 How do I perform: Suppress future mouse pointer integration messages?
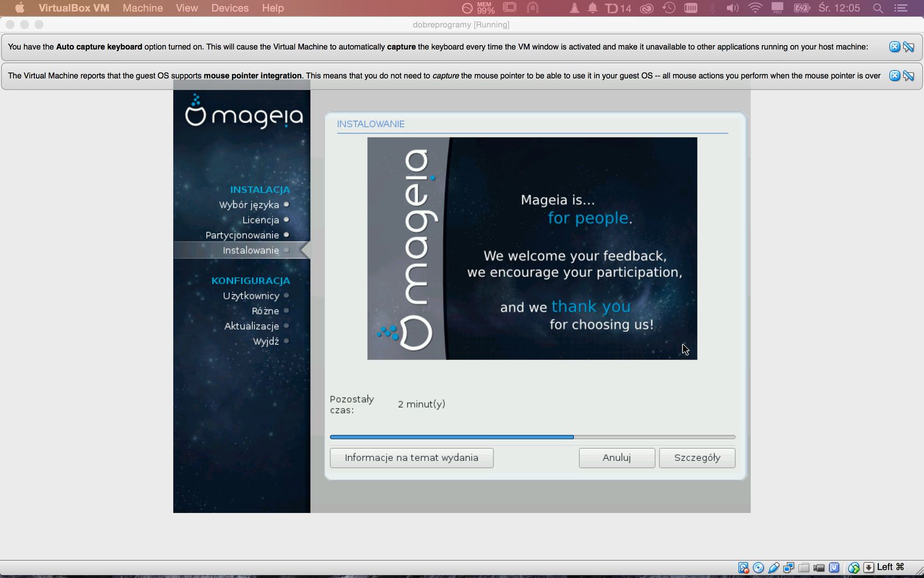pos(908,76)
